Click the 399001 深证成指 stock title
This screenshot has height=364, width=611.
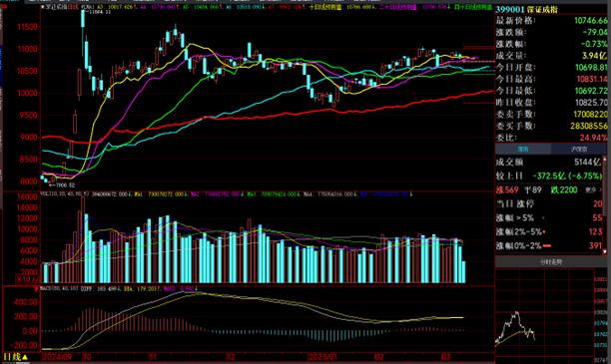[x=526, y=10]
